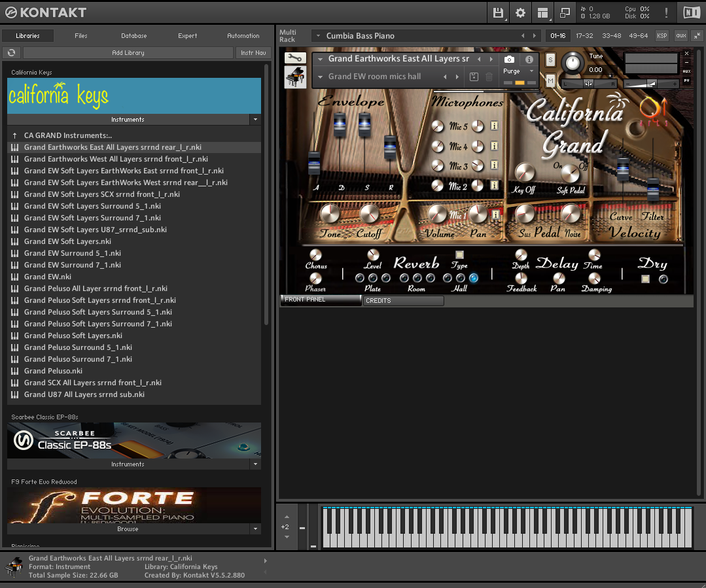Show instrument info icon in header
706x588 pixels.
529,59
